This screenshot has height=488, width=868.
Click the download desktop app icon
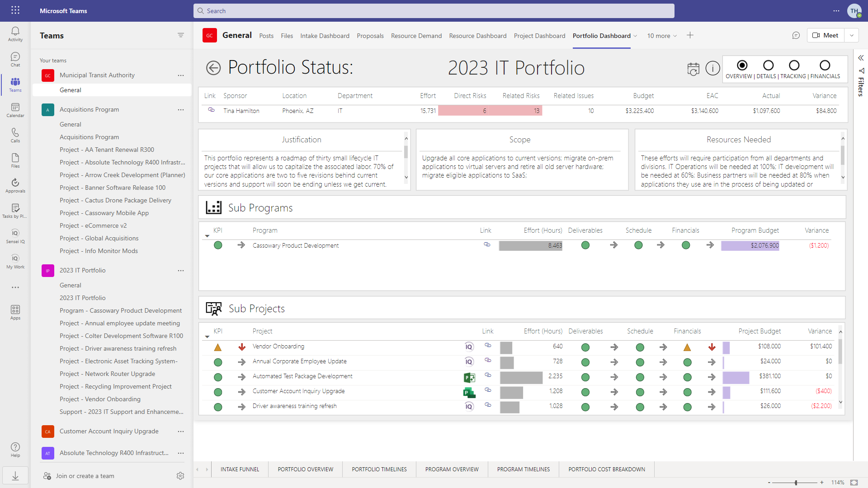[x=15, y=476]
